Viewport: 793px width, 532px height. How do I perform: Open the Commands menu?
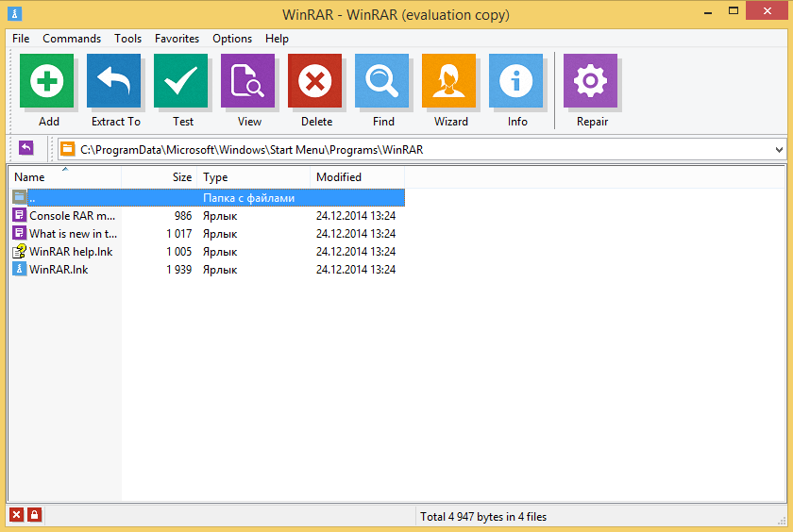pos(72,39)
